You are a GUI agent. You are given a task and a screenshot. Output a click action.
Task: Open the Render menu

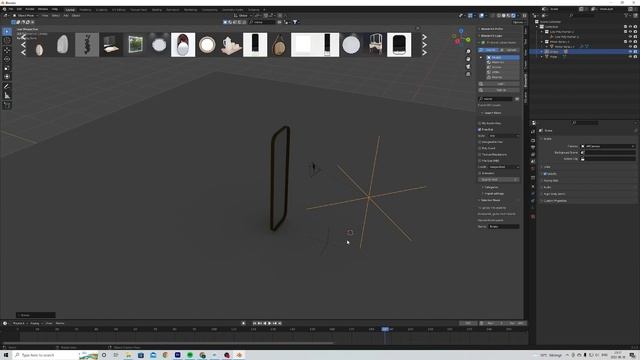[x=30, y=9]
